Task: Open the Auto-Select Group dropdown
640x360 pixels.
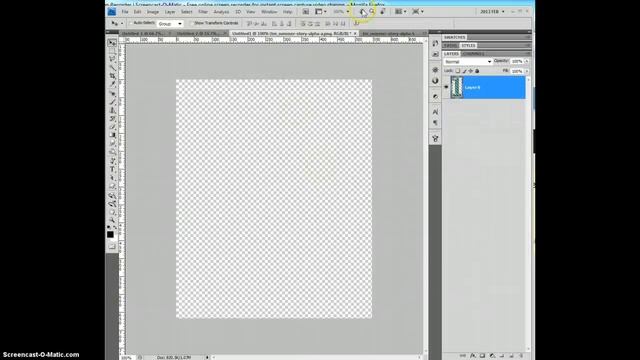Action: (170, 24)
